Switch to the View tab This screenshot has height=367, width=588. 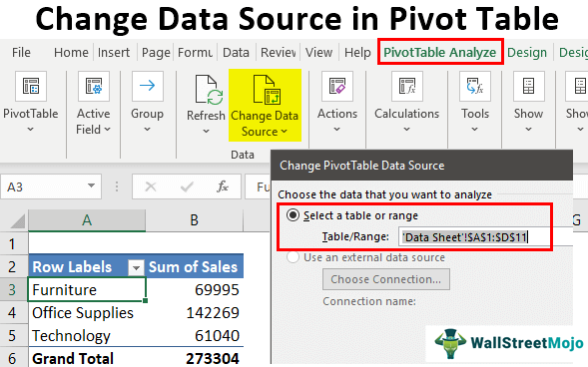(x=318, y=53)
